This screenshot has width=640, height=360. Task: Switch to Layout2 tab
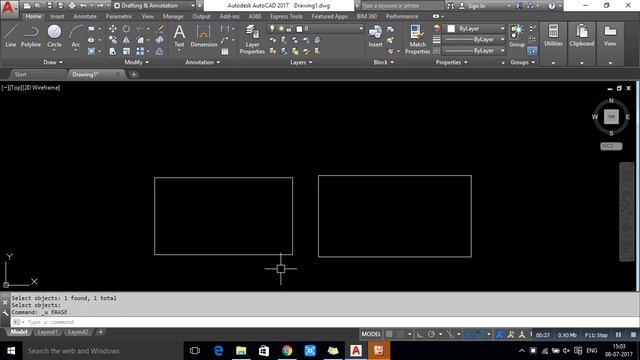point(78,332)
